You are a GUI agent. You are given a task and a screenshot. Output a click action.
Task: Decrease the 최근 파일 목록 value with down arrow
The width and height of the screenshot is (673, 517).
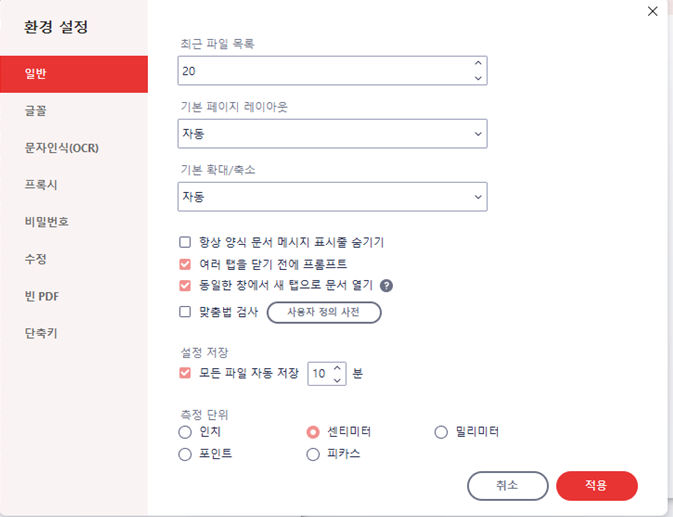[478, 78]
